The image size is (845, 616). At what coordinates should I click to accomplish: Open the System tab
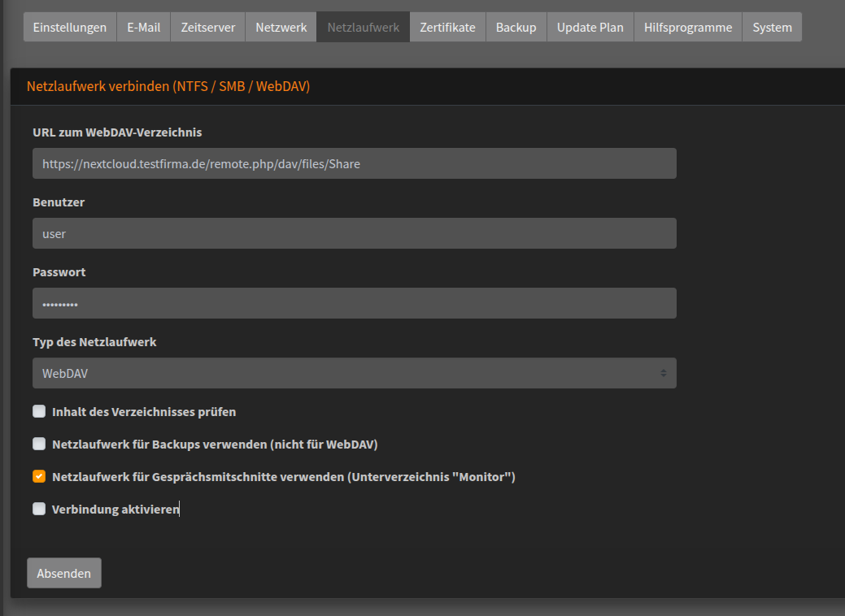click(773, 27)
